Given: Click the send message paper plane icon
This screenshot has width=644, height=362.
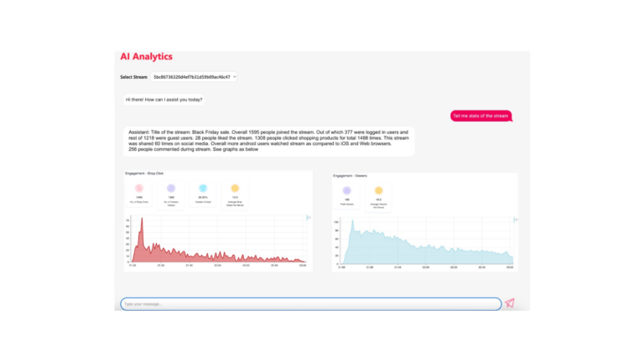Looking at the screenshot, I should click(x=509, y=303).
